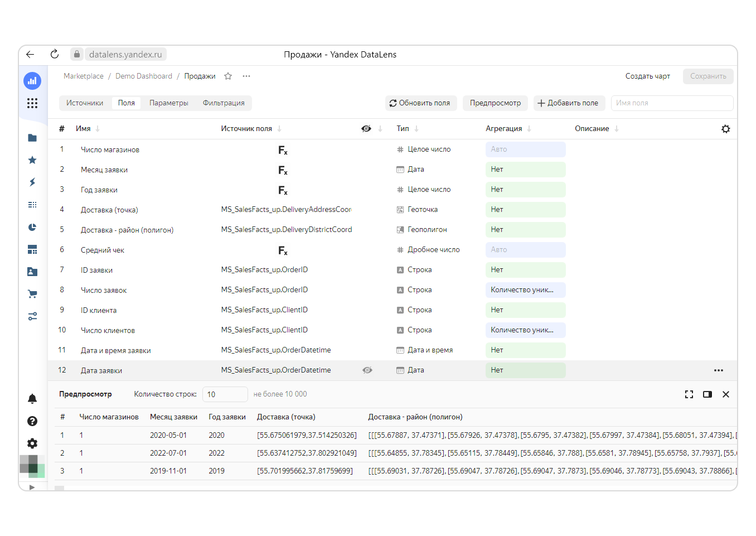Click source MS_SalesFacts_up.DeliveryDistrictCoord
The image size is (756, 536).
point(287,230)
